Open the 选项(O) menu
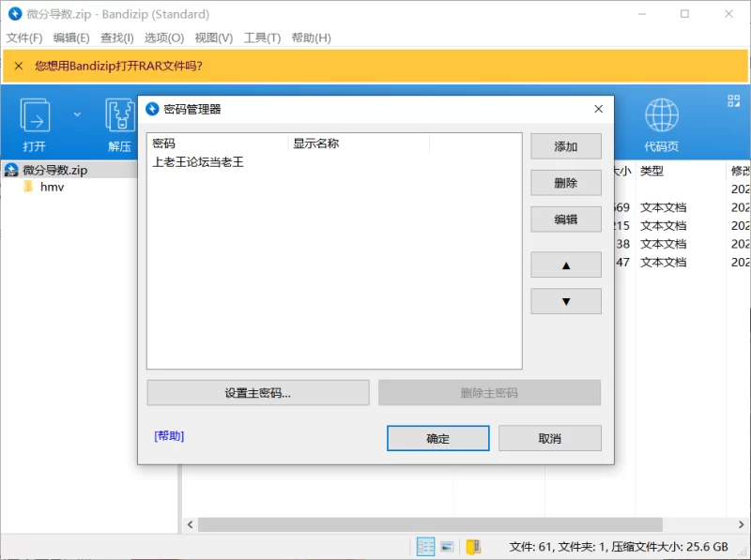Viewport: 751px width, 560px height. click(x=164, y=38)
